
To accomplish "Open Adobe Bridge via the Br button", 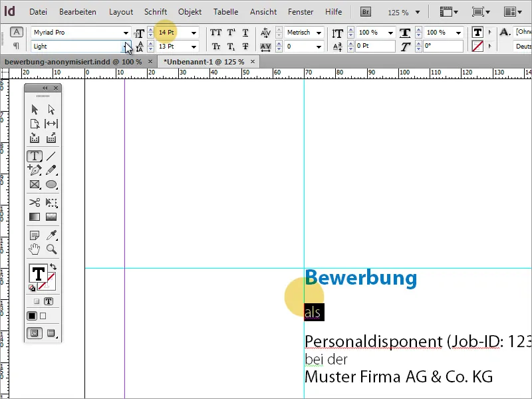I will (365, 11).
